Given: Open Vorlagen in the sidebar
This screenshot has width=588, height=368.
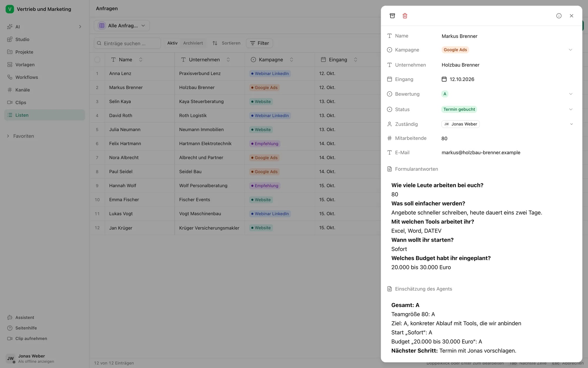Looking at the screenshot, I should tap(44, 65).
